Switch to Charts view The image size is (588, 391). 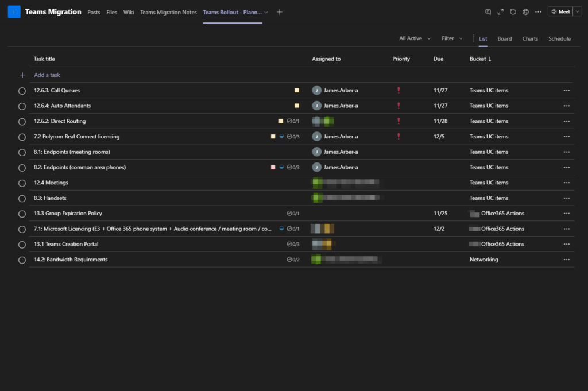click(530, 38)
